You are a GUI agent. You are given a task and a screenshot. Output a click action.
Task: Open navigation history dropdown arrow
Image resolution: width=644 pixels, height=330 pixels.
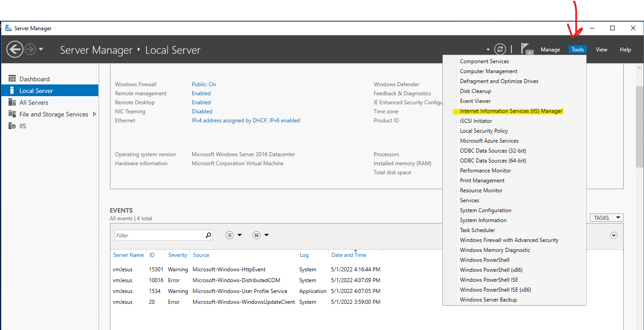[41, 49]
